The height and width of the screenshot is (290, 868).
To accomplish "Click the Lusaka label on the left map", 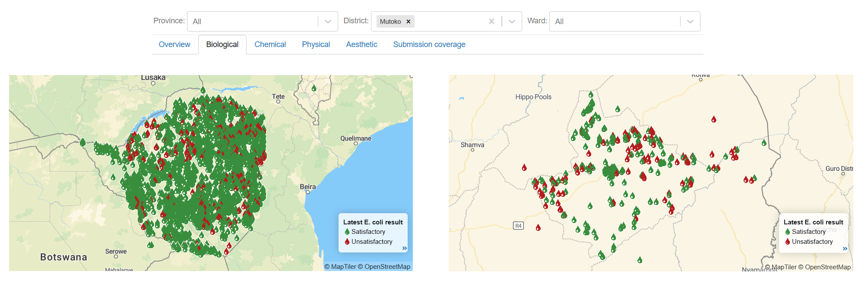I will [x=153, y=78].
